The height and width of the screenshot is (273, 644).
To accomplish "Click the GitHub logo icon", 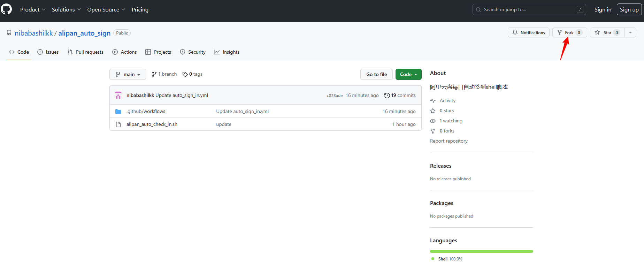I will coord(6,9).
